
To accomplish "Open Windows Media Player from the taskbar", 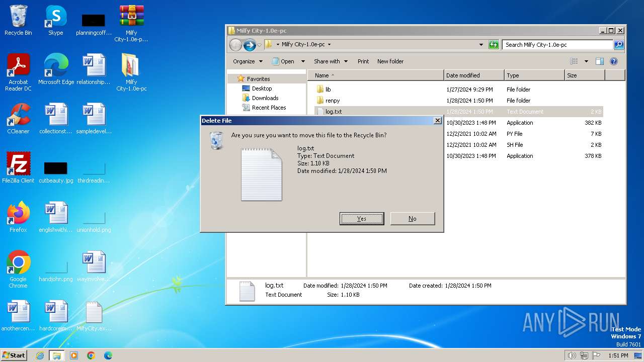I will coord(74,355).
